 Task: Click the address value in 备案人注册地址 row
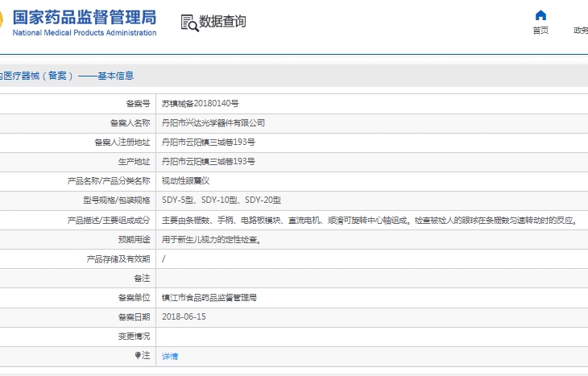(x=209, y=142)
